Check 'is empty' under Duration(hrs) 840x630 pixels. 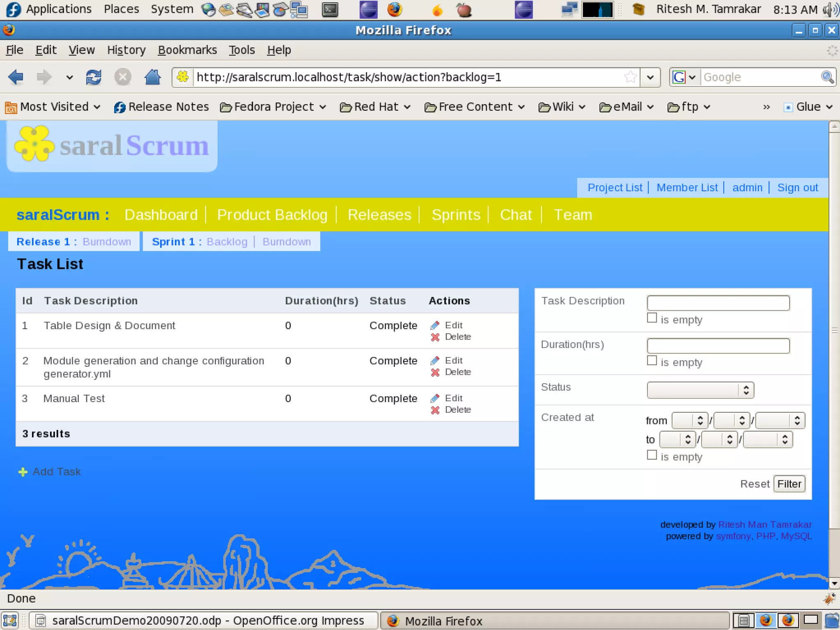click(x=652, y=361)
